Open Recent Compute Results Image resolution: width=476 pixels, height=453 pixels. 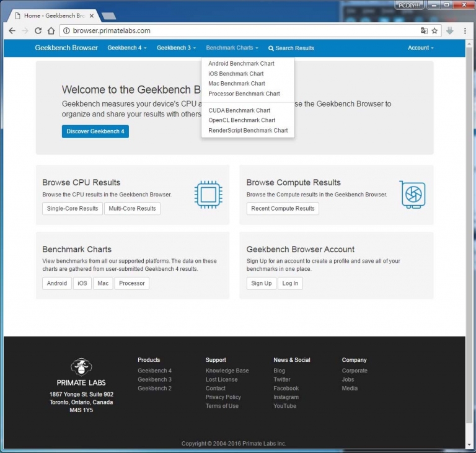click(283, 209)
